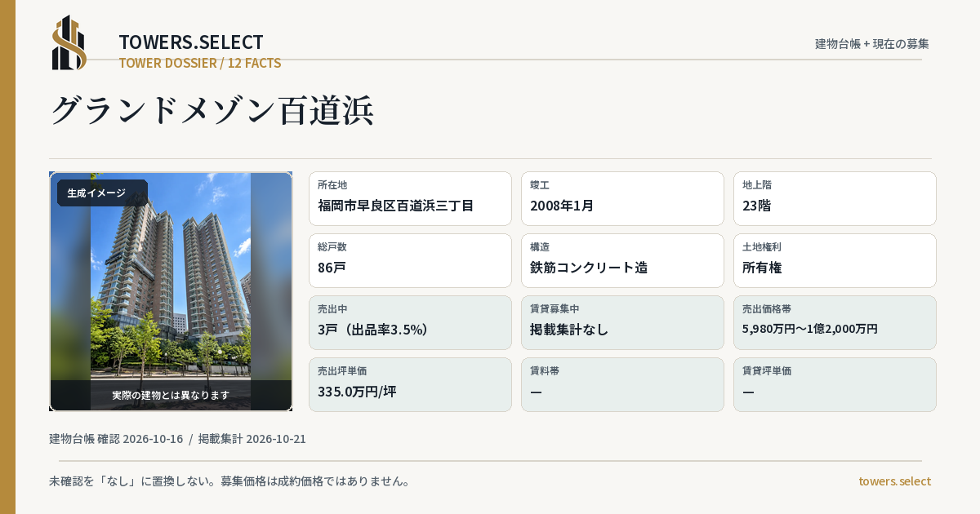Click the グランドメゾン百道浜 heading
Viewport: 980px width, 514px height.
(x=212, y=111)
